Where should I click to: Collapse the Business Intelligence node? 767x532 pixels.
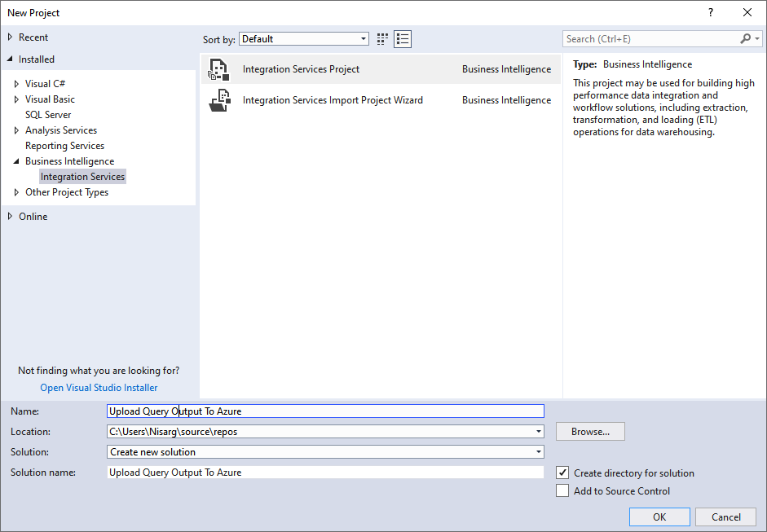pyautogui.click(x=17, y=161)
